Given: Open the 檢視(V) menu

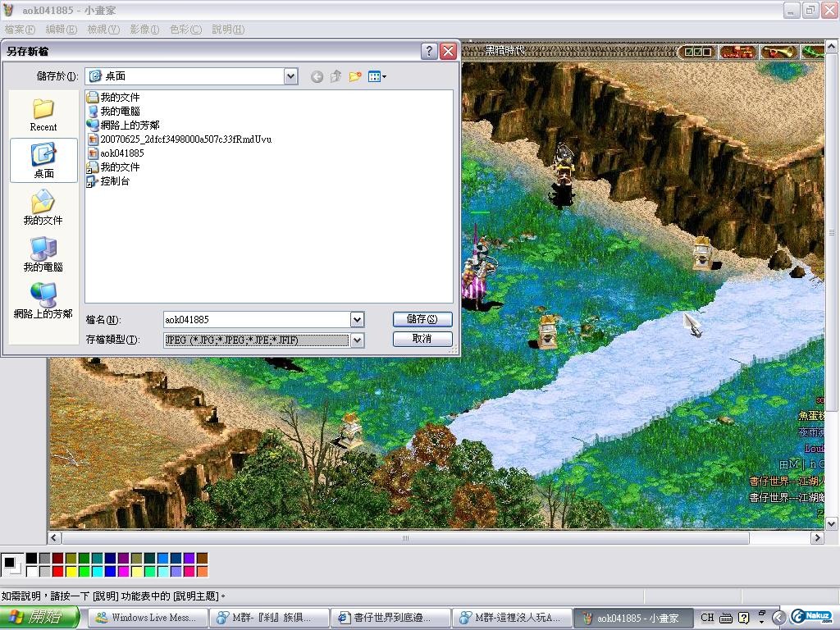Looking at the screenshot, I should click(103, 30).
